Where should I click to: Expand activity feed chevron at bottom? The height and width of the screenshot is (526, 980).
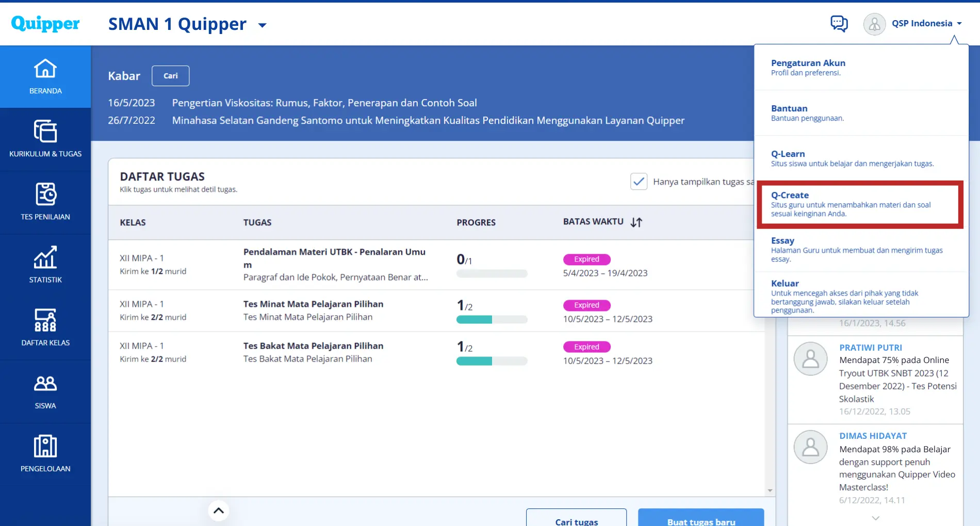[x=875, y=518]
